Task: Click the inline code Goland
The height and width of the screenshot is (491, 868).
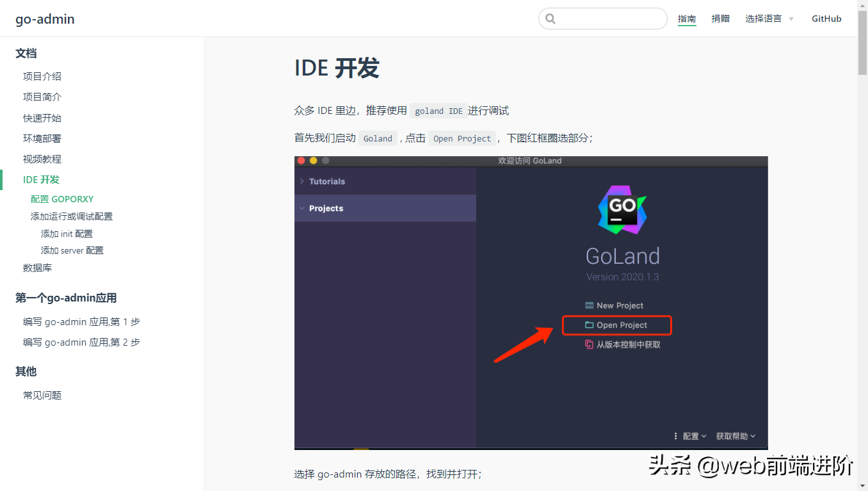Action: pos(378,138)
